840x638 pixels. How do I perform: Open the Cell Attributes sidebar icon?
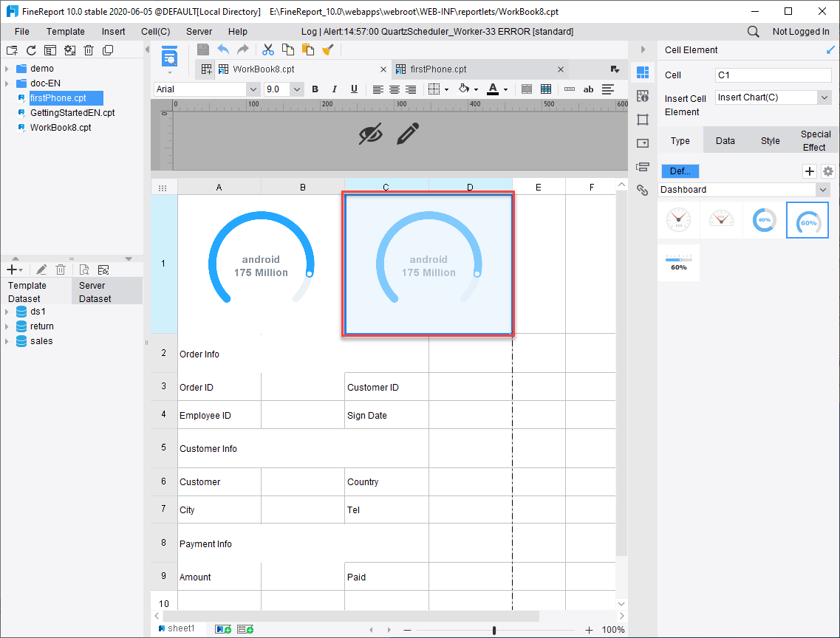[643, 96]
